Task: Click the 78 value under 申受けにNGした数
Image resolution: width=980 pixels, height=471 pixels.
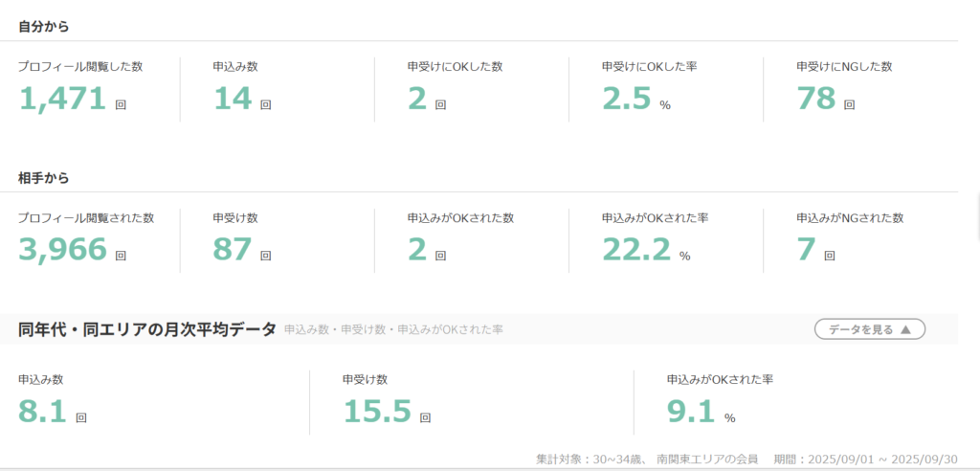Action: 816,98
